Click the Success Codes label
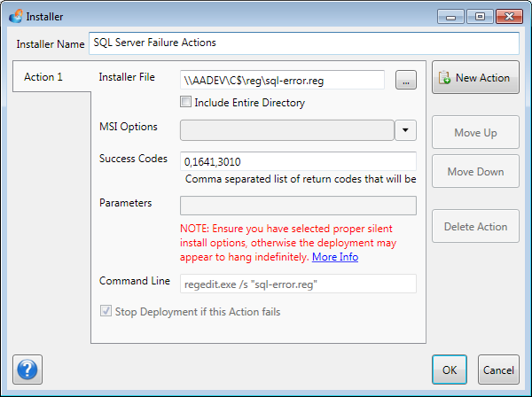 (x=133, y=159)
